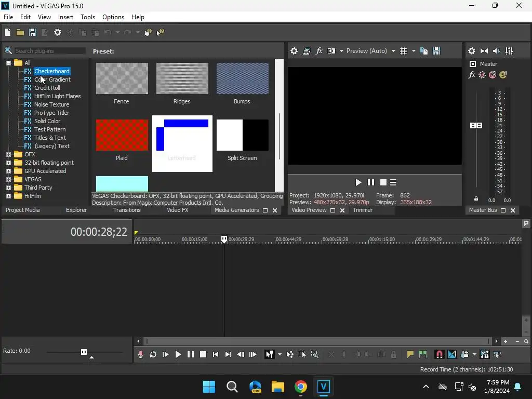
Task: Select the Titles & Text generator
Action: [x=50, y=138]
